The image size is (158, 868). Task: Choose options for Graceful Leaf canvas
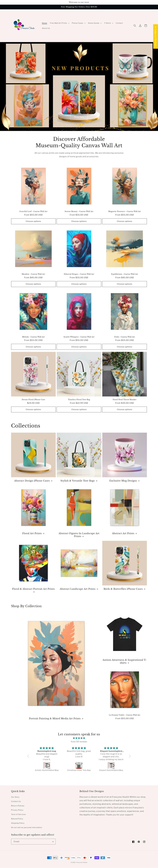(x=33, y=221)
